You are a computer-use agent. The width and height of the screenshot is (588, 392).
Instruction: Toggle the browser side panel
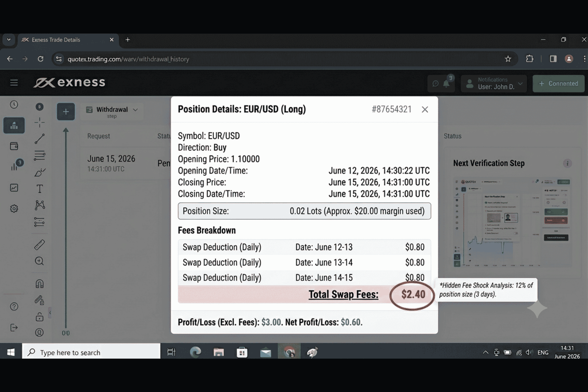point(553,59)
